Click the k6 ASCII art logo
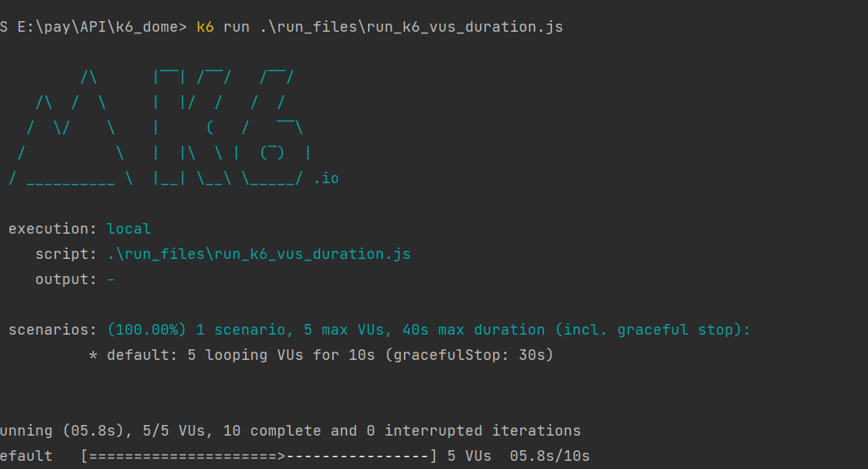 coord(160,127)
